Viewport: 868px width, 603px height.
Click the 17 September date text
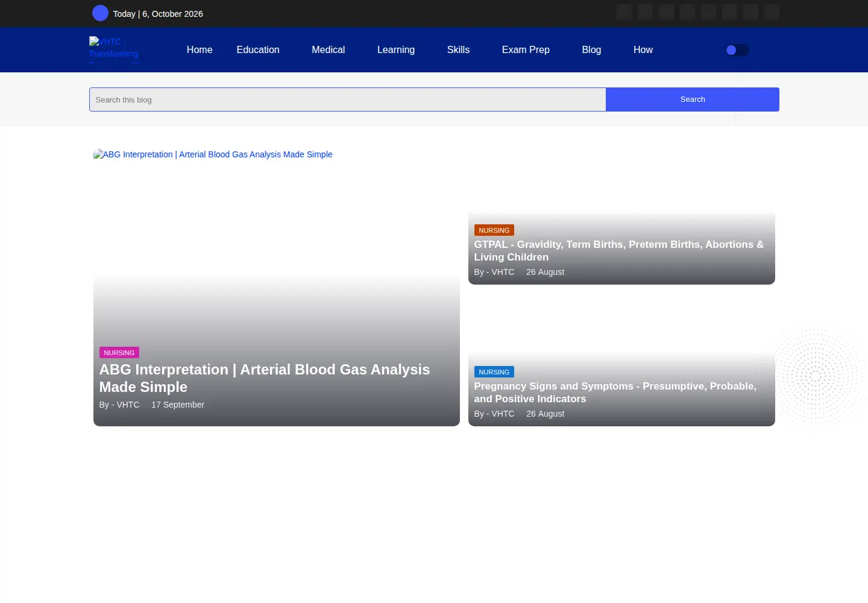point(178,405)
